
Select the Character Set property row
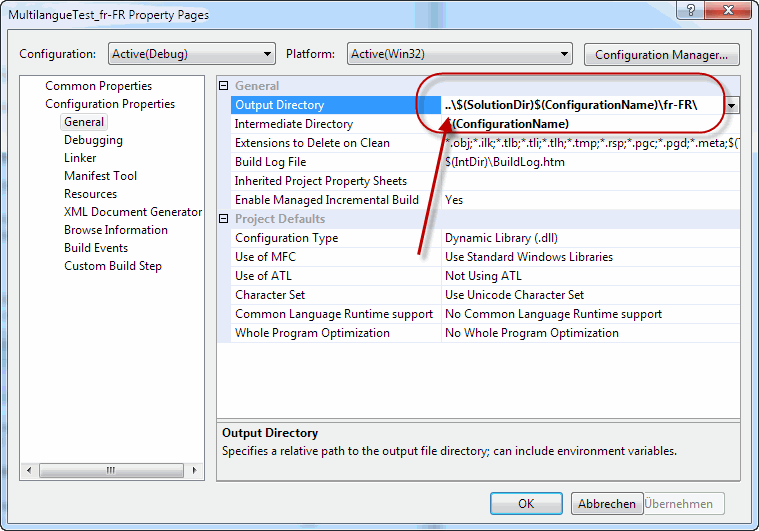click(272, 295)
